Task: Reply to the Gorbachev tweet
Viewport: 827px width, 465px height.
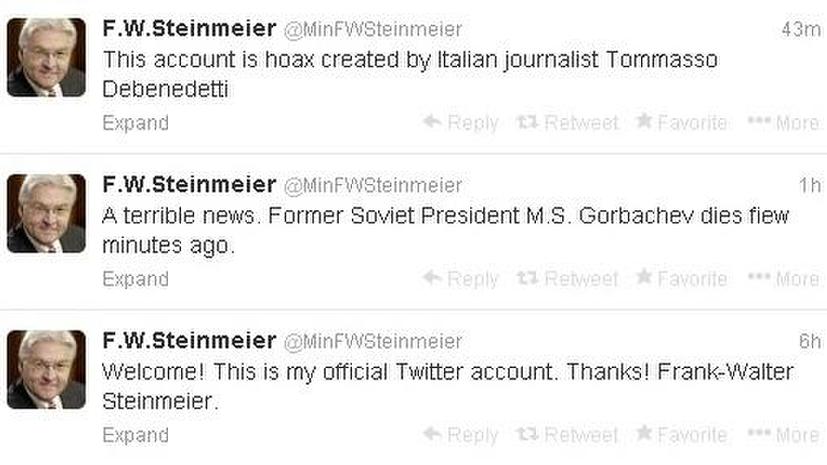Action: pos(460,278)
